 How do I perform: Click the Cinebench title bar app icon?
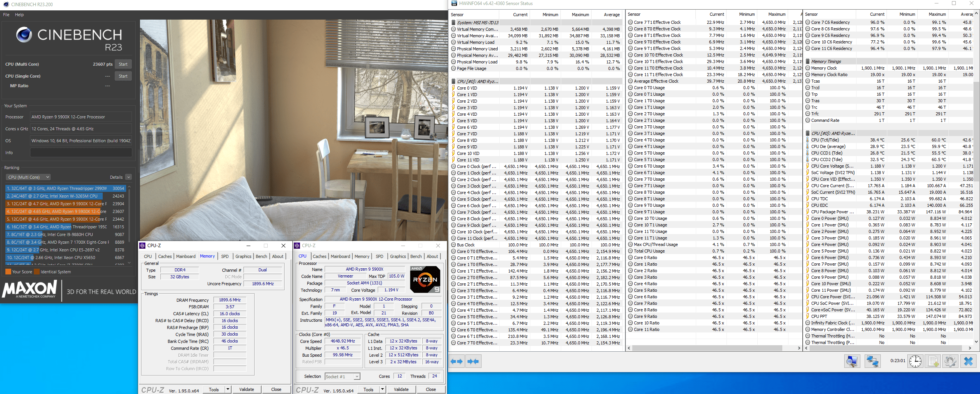point(6,5)
